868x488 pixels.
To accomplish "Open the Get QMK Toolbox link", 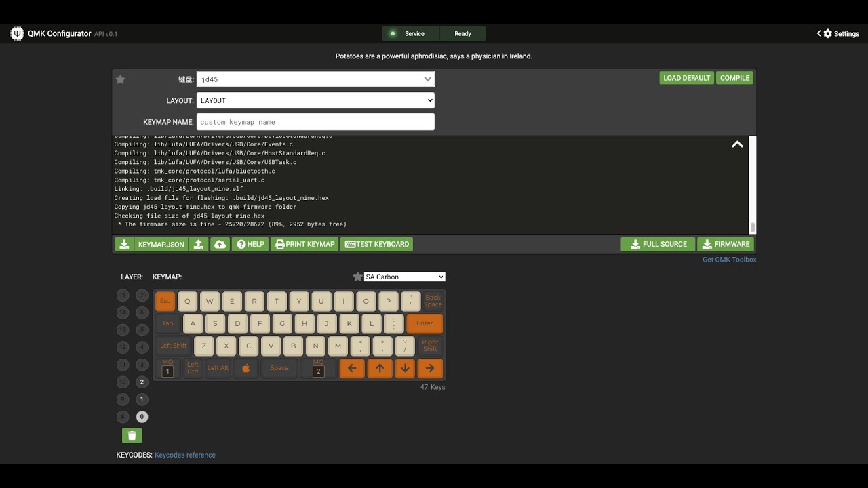I will pyautogui.click(x=729, y=260).
